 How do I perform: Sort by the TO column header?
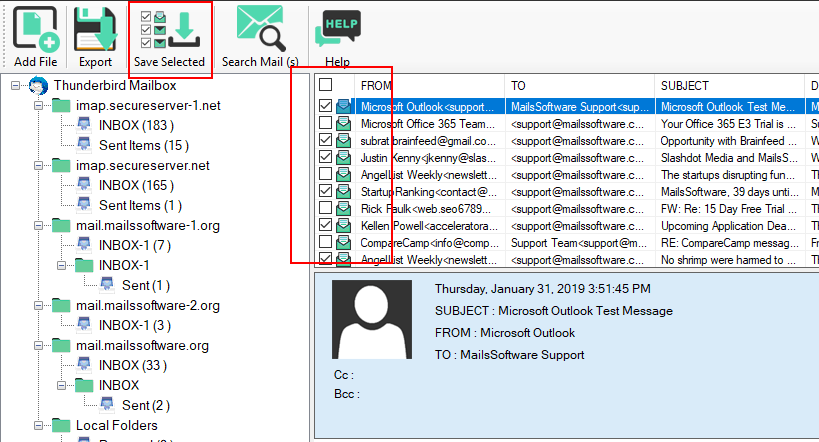(579, 86)
